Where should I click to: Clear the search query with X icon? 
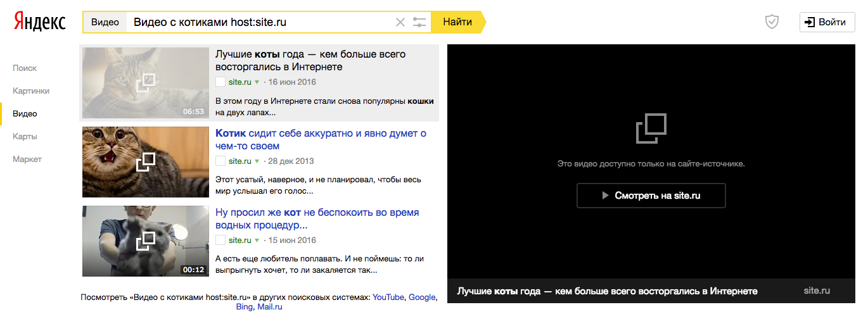point(400,22)
